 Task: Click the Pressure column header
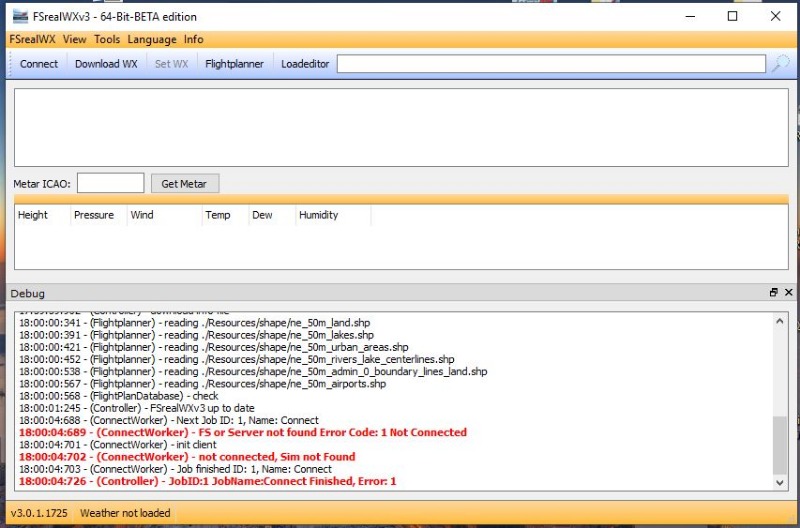98,215
